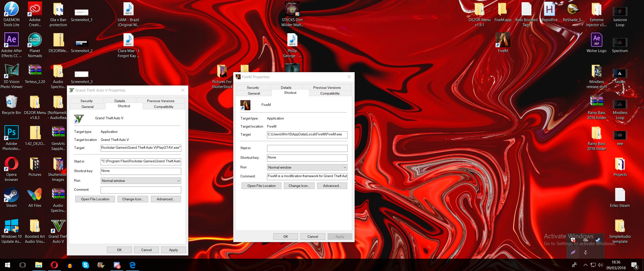Select Steam desktop shortcut
Screen dimensions: 644x271
tap(11, 197)
